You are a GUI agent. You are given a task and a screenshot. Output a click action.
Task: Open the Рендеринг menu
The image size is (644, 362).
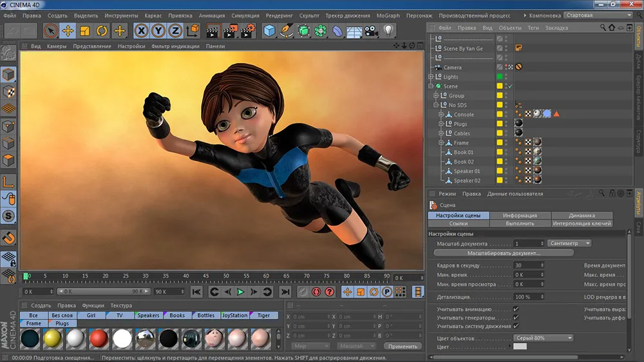click(279, 15)
